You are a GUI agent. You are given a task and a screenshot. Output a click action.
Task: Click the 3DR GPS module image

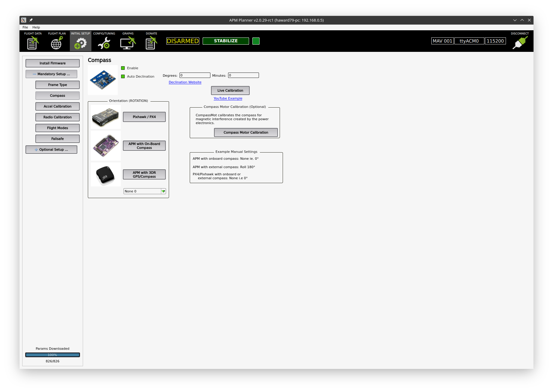106,174
